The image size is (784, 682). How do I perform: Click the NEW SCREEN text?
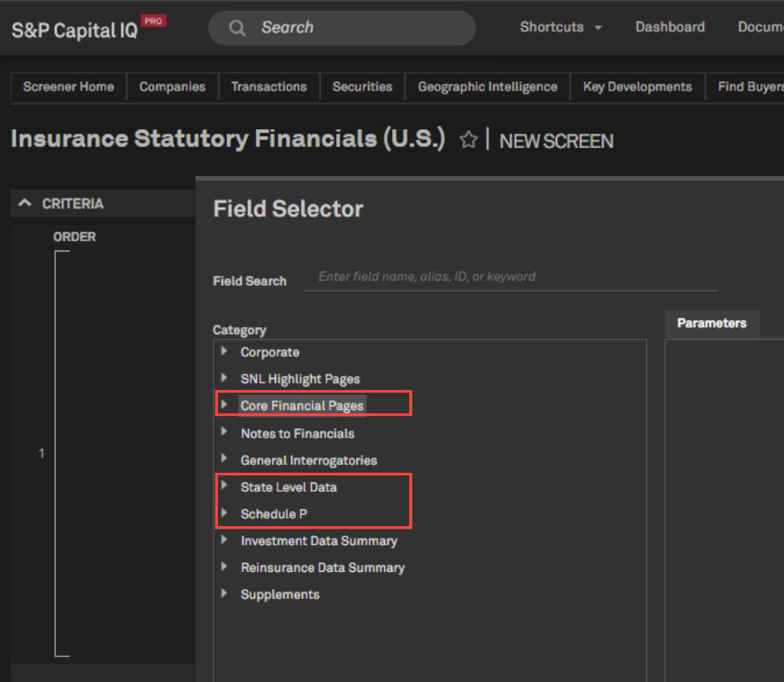[x=556, y=141]
